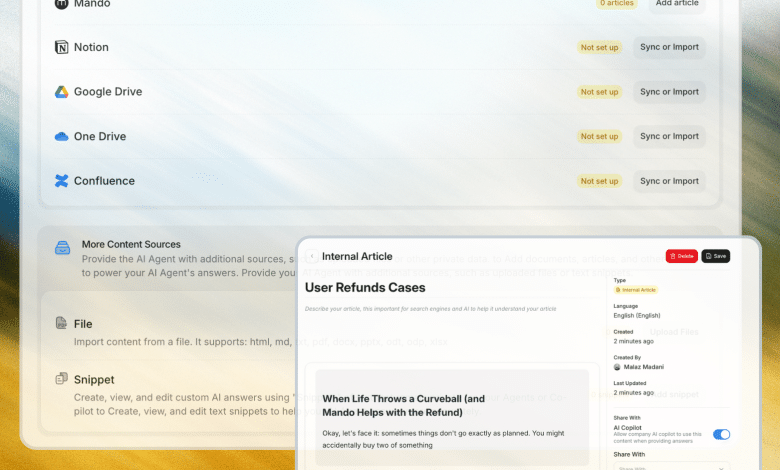Open the Share With dropdown
The width and height of the screenshot is (780, 470).
(x=670, y=465)
